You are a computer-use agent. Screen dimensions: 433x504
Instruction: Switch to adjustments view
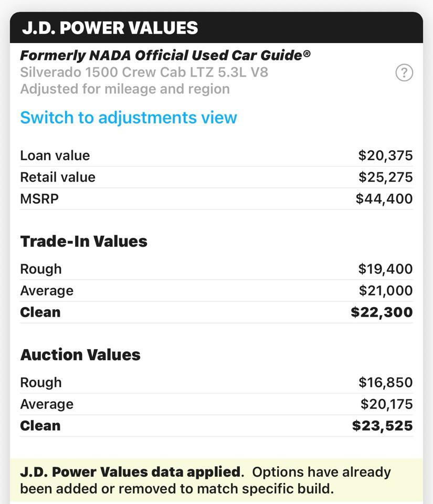pos(129,118)
